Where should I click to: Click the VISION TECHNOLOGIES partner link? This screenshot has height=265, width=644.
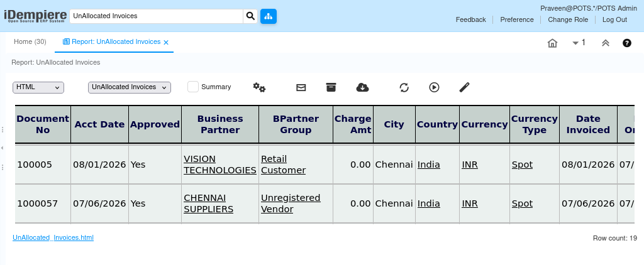click(220, 165)
